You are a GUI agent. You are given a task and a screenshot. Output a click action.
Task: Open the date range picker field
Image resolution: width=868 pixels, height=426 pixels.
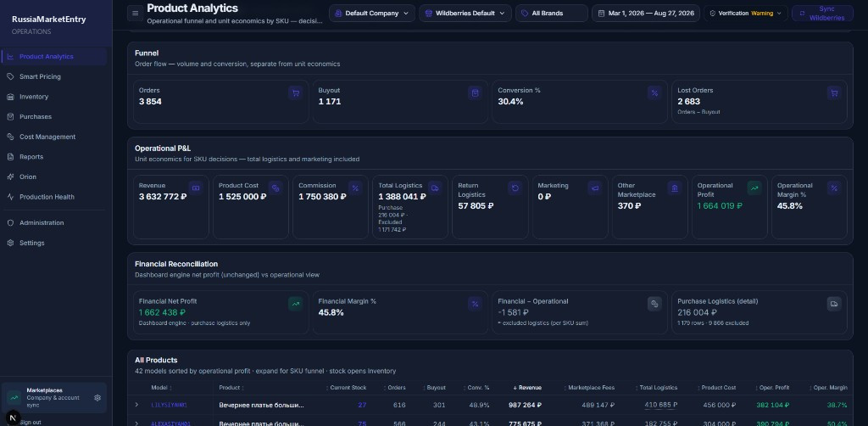(645, 14)
